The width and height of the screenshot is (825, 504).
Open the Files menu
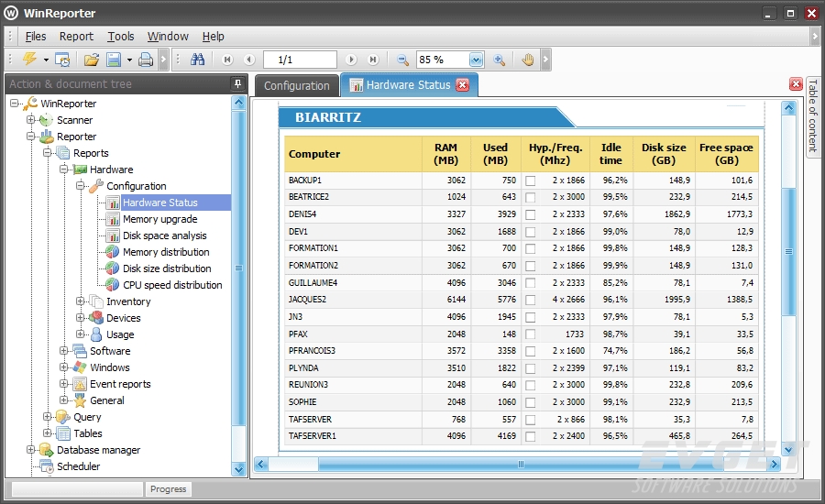point(36,37)
